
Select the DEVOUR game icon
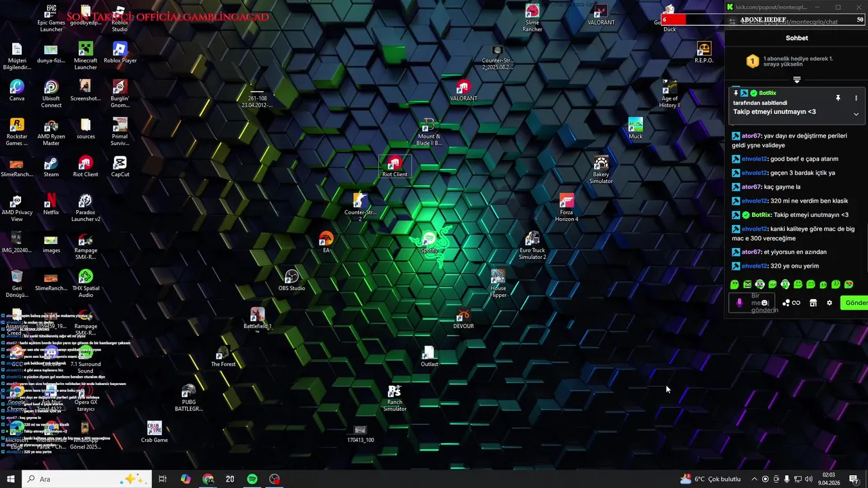pos(463,319)
